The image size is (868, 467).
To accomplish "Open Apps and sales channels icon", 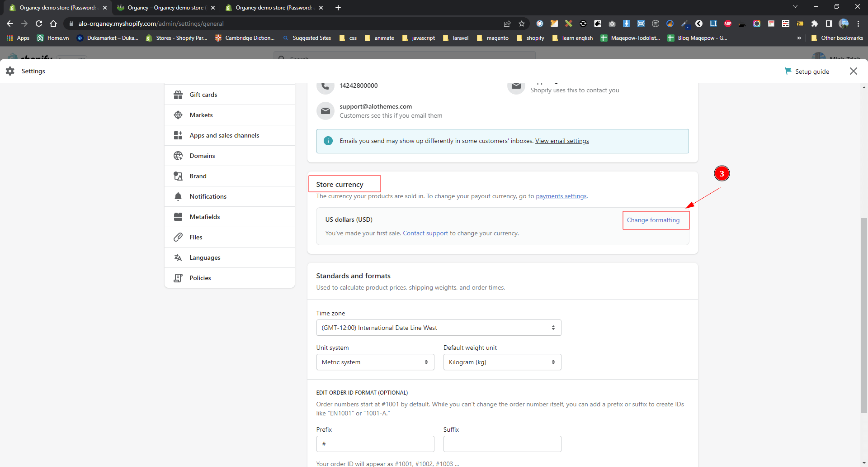I will tap(178, 135).
